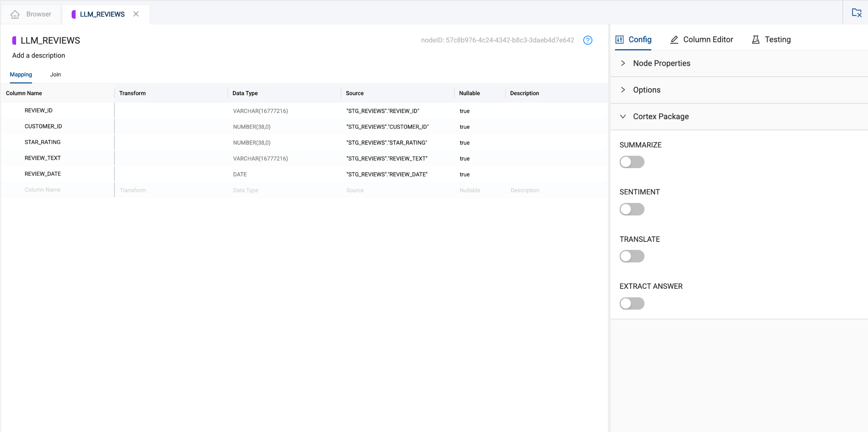Click source "STG_REVIEWS"."REVIEW_TEXT"
868x432 pixels.
click(x=387, y=159)
